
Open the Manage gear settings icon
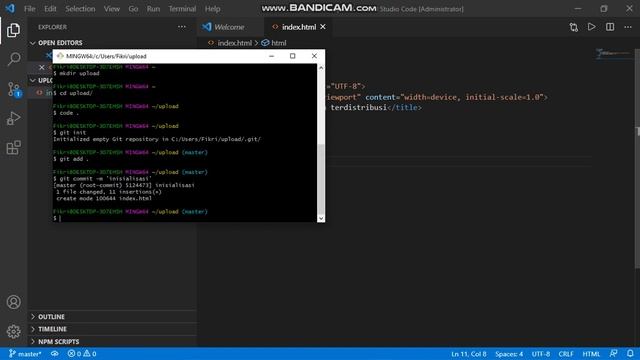[13, 331]
